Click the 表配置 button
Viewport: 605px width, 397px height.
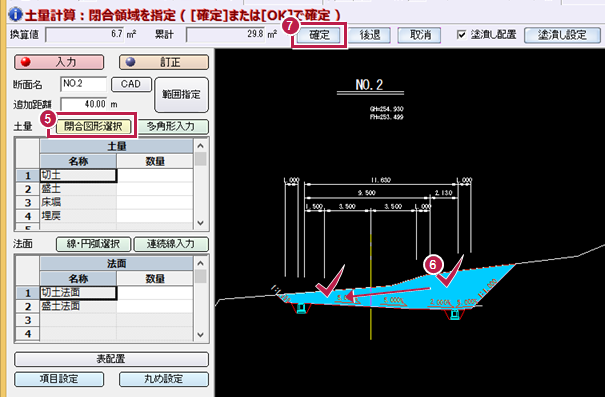tap(112, 359)
